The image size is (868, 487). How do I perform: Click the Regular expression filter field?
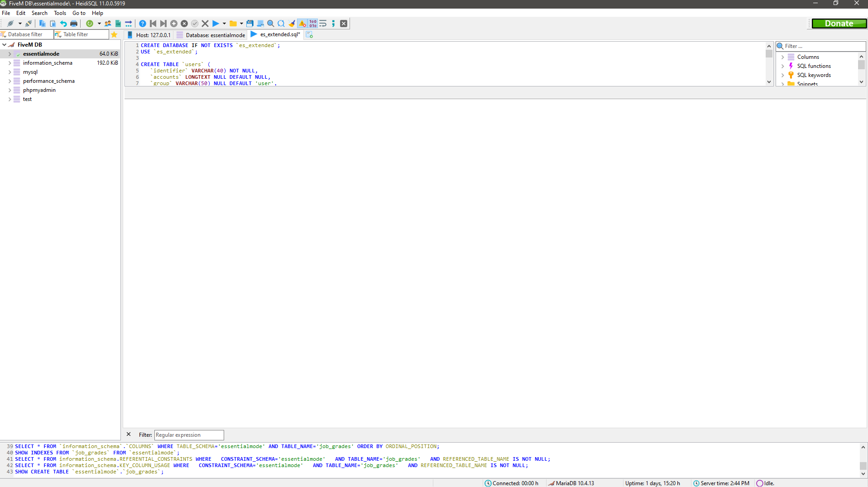tap(189, 435)
